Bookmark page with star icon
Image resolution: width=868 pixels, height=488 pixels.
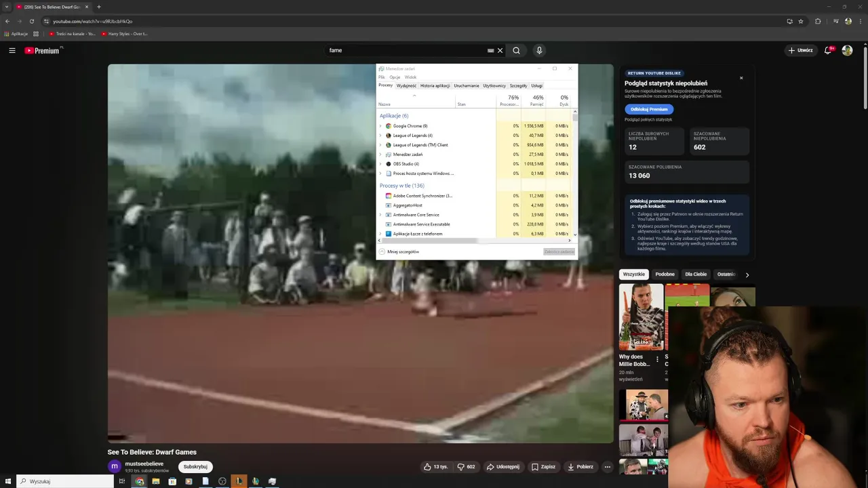pyautogui.click(x=801, y=21)
